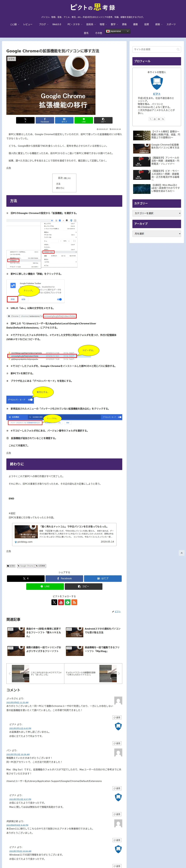Image resolution: width=186 pixels, height=868 pixels.
Task: Open the Japanese language selector
Action: [118, 31]
